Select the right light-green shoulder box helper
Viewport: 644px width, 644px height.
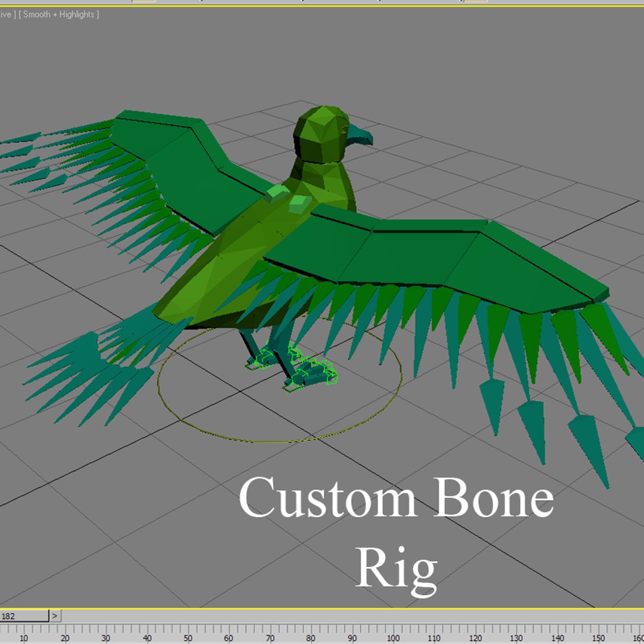tap(300, 204)
